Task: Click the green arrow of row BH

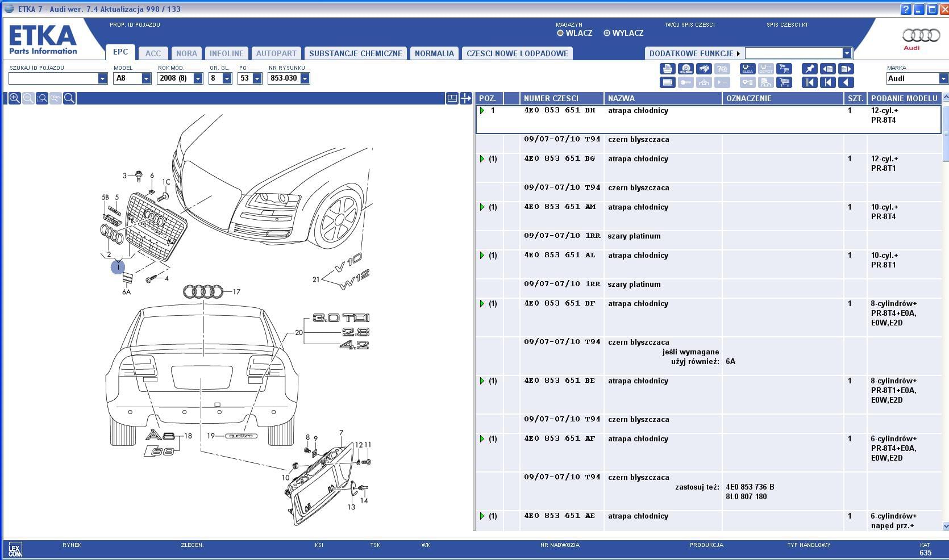Action: pos(482,111)
